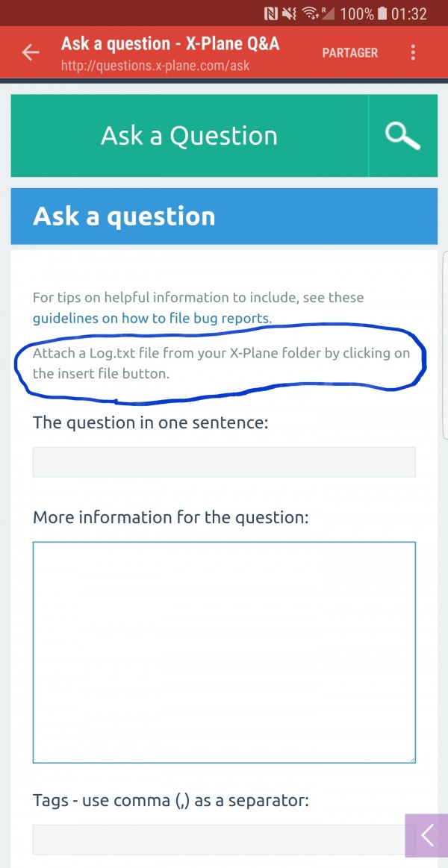Tap the back arrow in browser header

31,52
